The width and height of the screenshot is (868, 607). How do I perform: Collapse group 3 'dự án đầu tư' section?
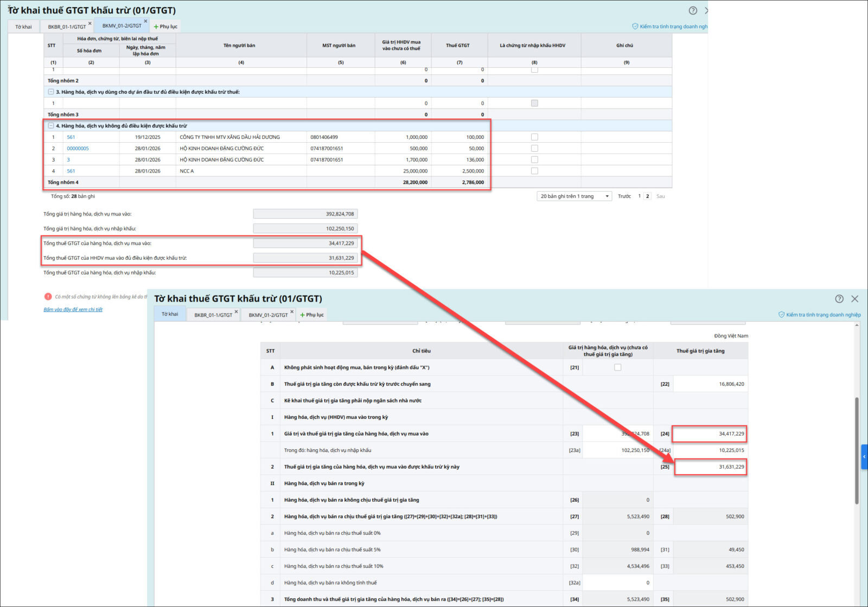point(51,92)
